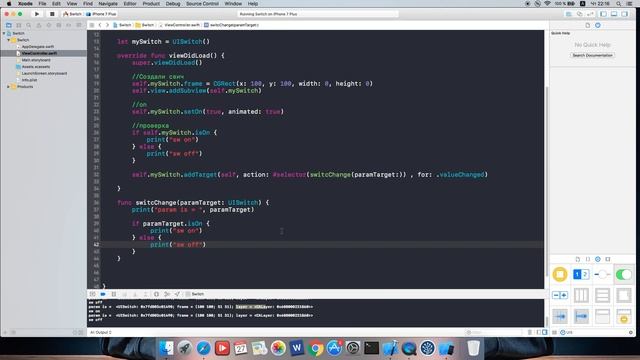Select the Stepper object in library
Image resolution: width=640 pixels, height=360 pixels.
(x=560, y=295)
